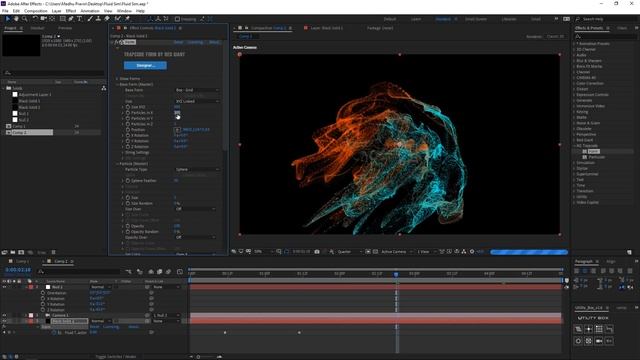
Task: Select the Pen tool
Action: click(x=71, y=19)
